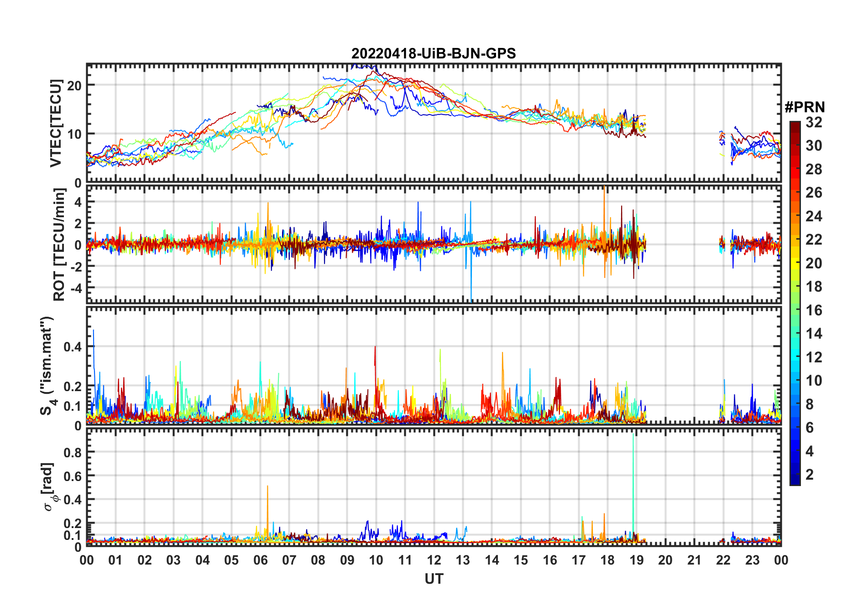Select the "14" UT axis tick label

pos(492,560)
